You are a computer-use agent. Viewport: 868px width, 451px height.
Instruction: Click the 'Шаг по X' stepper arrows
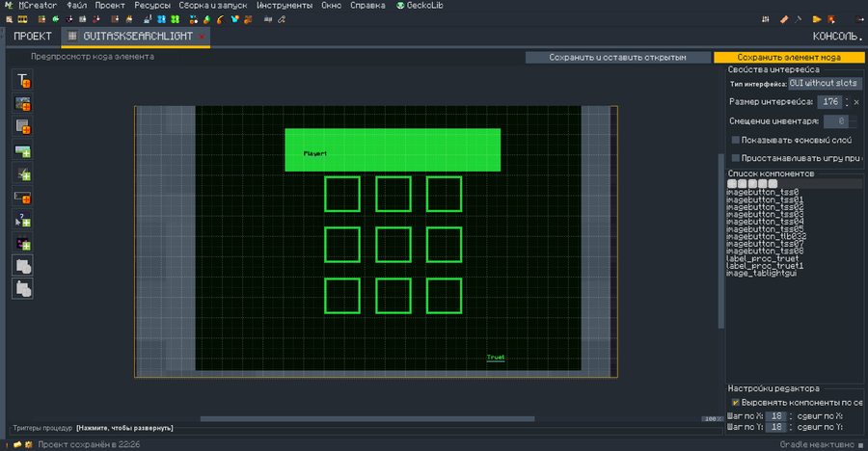pyautogui.click(x=791, y=416)
